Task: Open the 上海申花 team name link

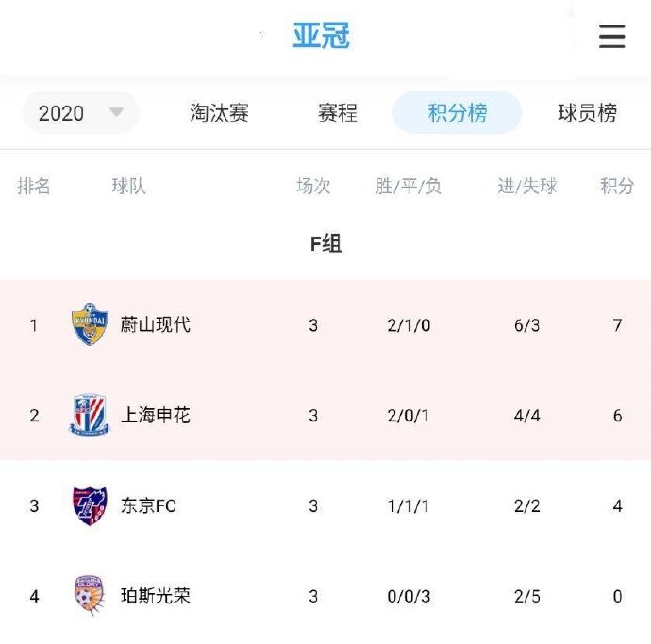Action: click(x=156, y=415)
